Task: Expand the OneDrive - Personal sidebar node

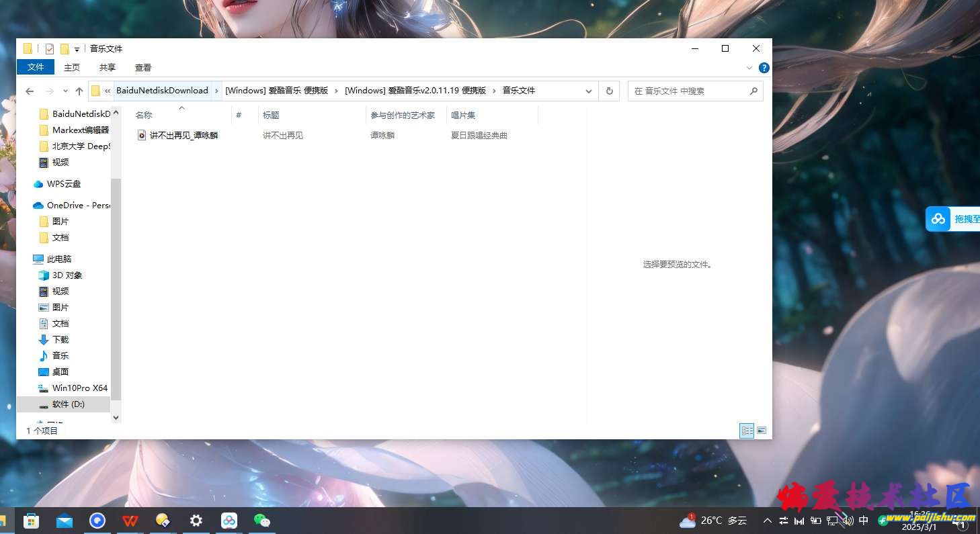Action: click(x=30, y=205)
